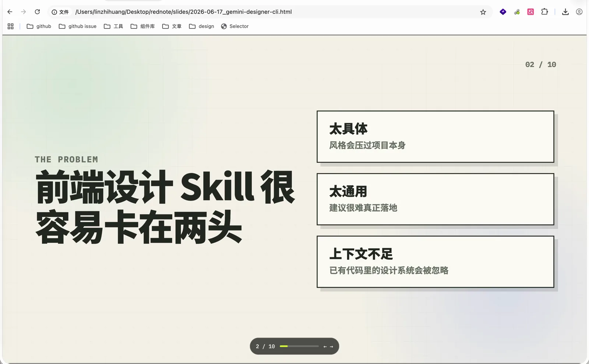The width and height of the screenshot is (589, 364).
Task: Open the profile avatar icon
Action: (579, 12)
